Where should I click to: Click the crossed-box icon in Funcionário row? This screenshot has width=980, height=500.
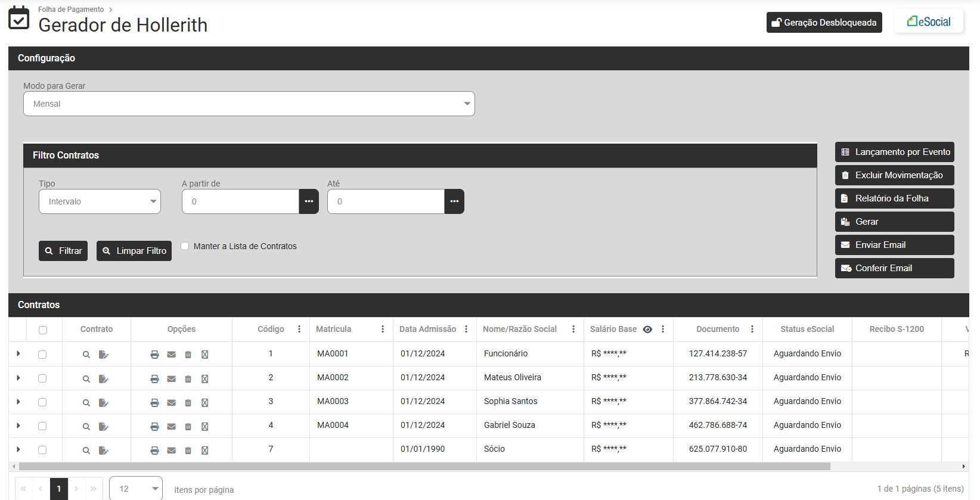coord(204,355)
